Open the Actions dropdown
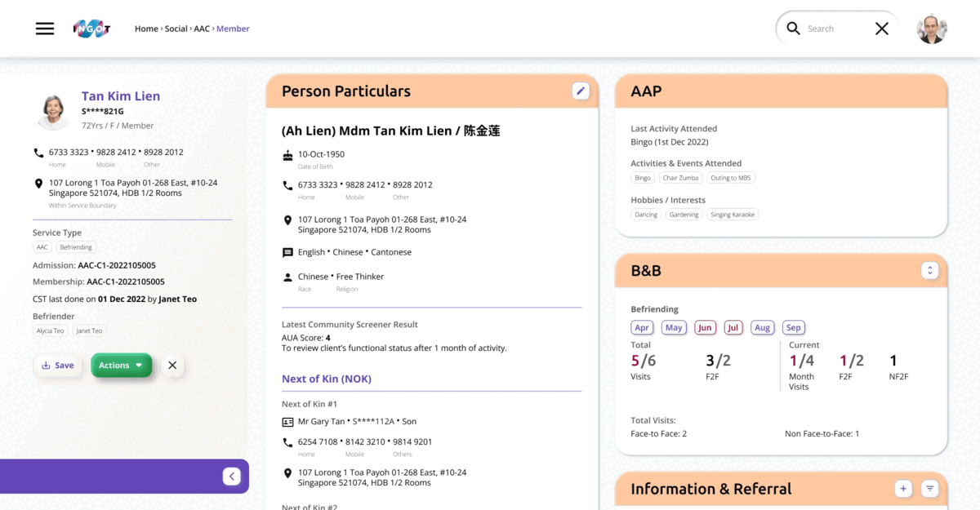980x510 pixels. pos(122,366)
